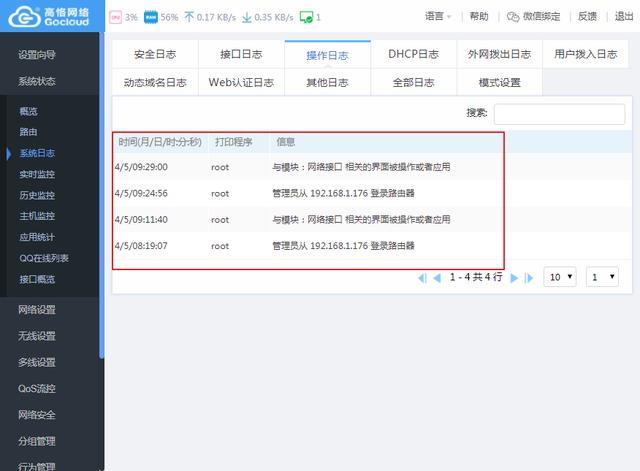Sort by 时间(月/日/时:分:秒) column header

(x=160, y=142)
